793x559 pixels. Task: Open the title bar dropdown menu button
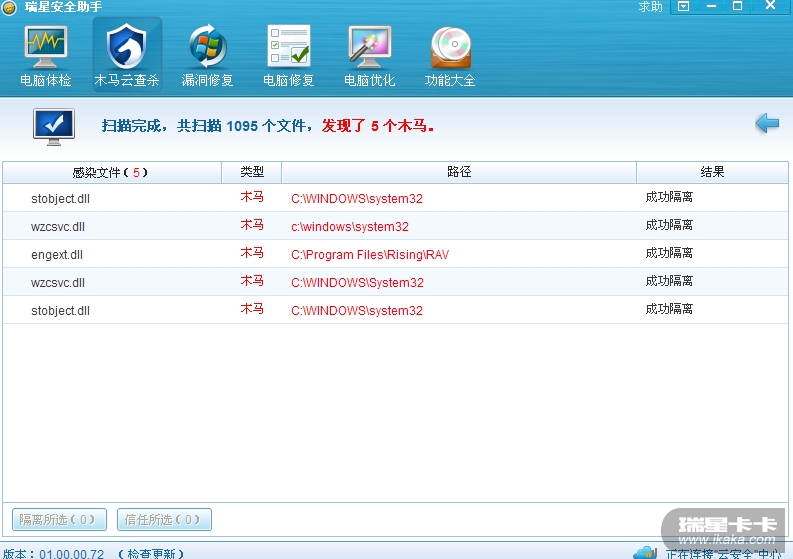(683, 7)
